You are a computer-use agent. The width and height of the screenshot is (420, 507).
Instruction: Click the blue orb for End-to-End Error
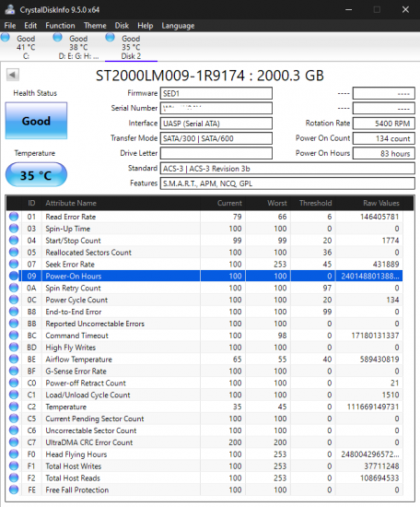[14, 312]
